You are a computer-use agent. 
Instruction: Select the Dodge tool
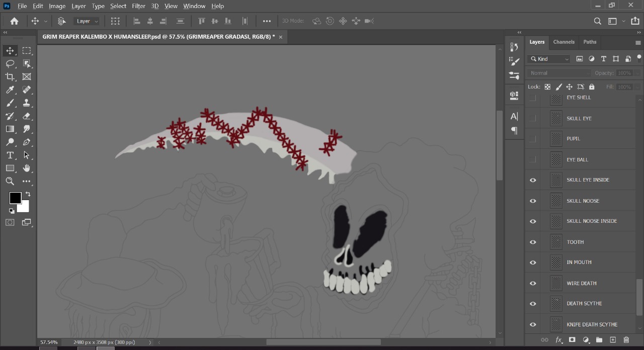pyautogui.click(x=10, y=142)
